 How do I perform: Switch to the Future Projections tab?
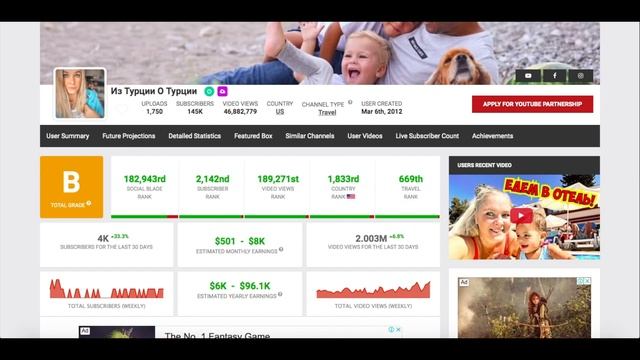click(129, 136)
